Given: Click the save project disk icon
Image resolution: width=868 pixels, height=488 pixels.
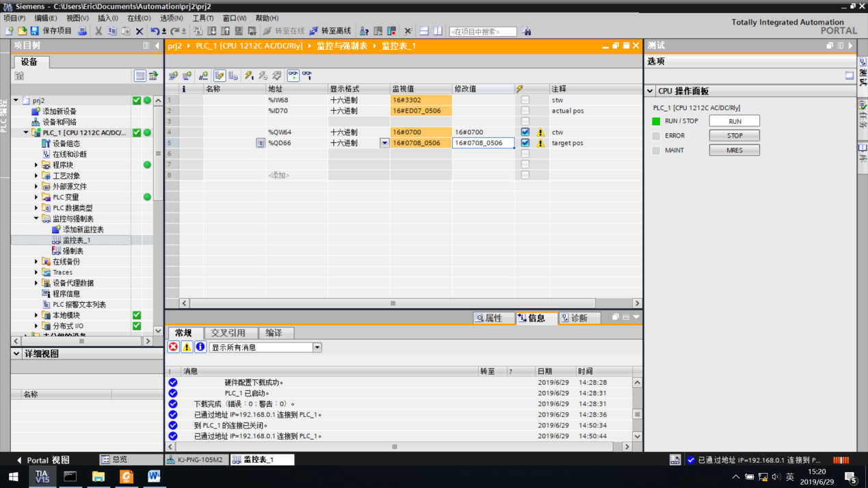Looking at the screenshot, I should (x=34, y=31).
